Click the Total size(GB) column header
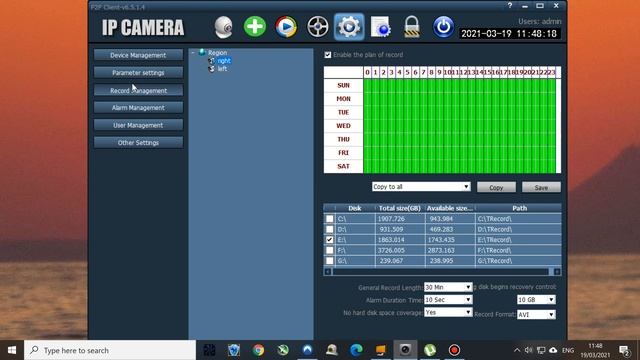This screenshot has width=640, height=360. pyautogui.click(x=400, y=208)
